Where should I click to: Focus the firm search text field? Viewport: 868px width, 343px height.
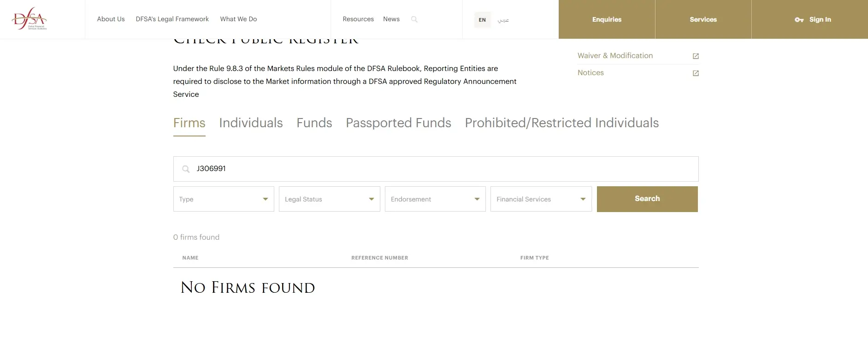coord(443,169)
